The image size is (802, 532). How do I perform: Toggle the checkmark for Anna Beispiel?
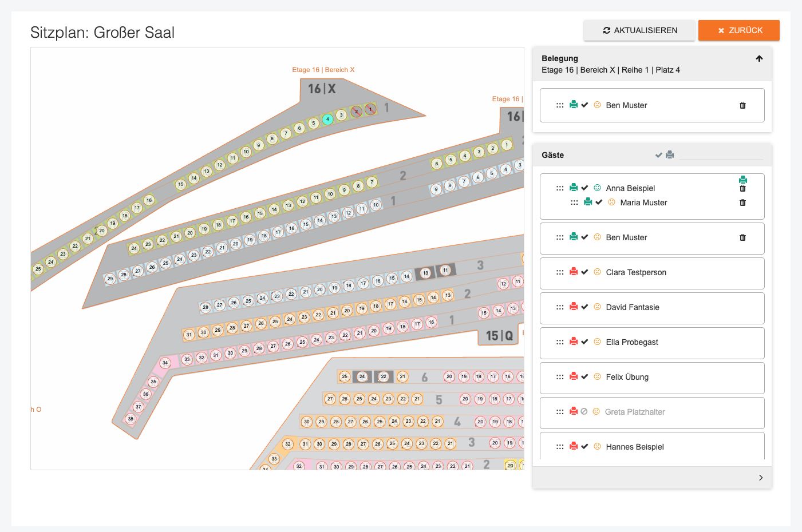(x=584, y=188)
